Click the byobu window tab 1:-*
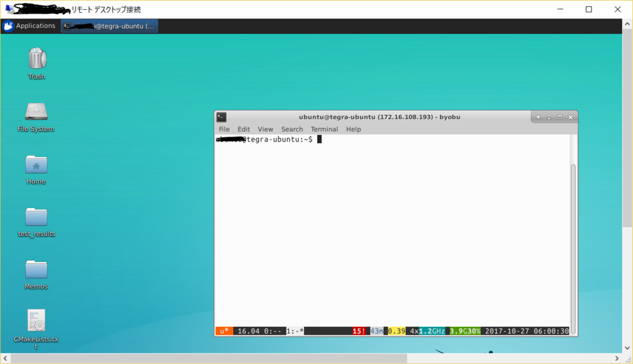 click(x=295, y=331)
